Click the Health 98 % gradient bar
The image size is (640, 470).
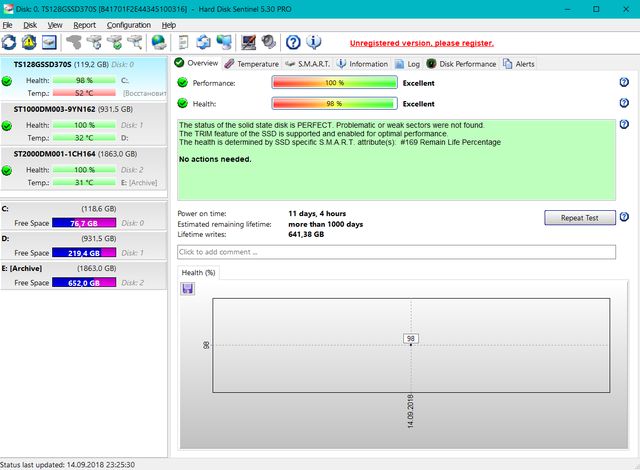(334, 104)
